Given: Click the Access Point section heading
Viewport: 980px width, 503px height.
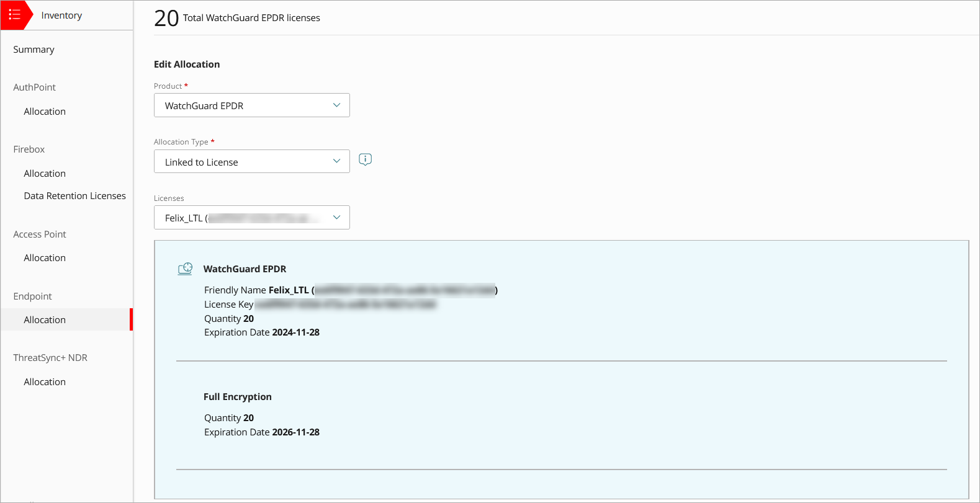Looking at the screenshot, I should point(40,234).
